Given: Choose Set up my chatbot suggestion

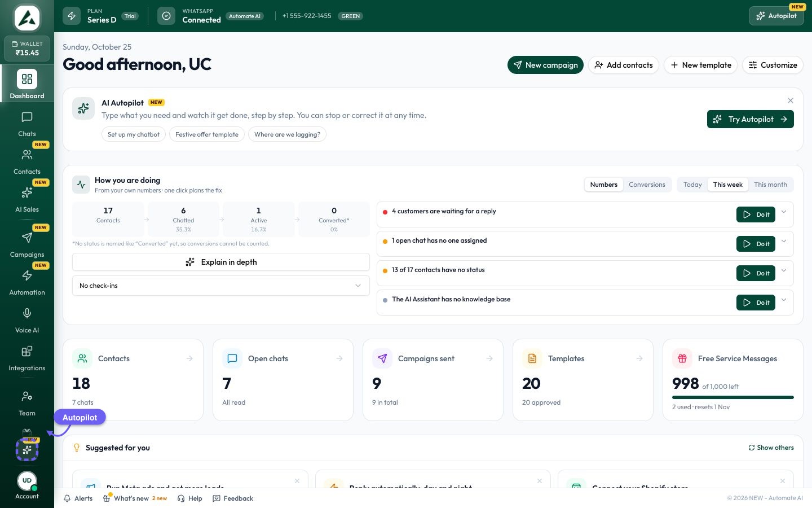Looking at the screenshot, I should 134,134.
